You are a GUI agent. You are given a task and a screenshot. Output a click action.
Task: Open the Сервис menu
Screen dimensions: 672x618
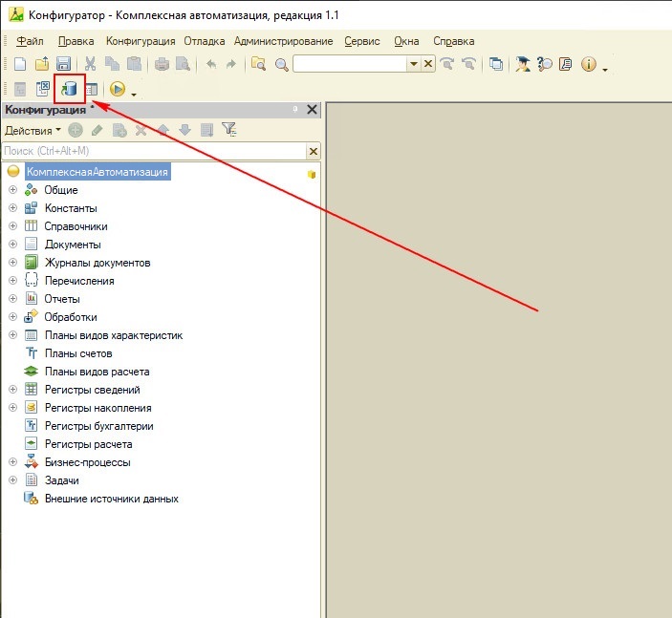coord(362,41)
